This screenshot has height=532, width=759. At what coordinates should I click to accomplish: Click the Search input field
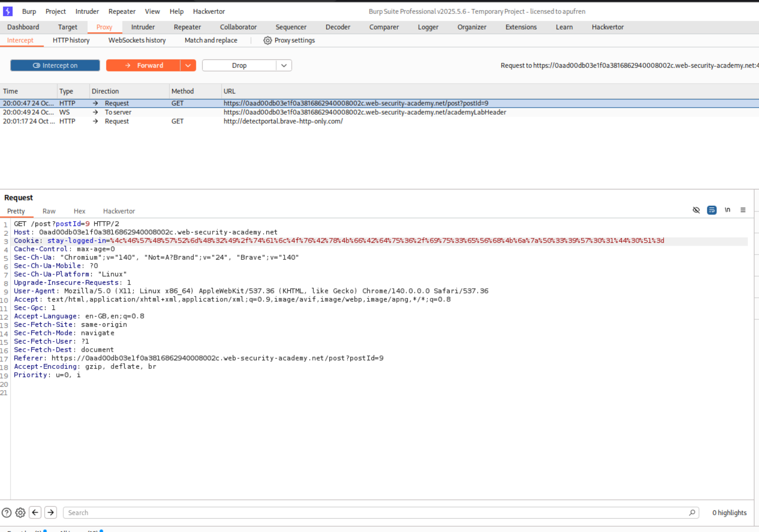(x=374, y=512)
